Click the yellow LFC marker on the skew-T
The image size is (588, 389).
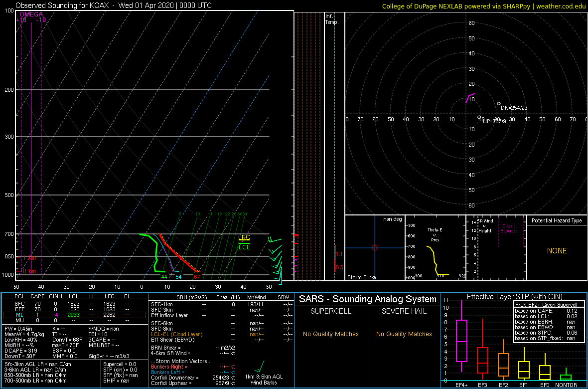(x=244, y=237)
